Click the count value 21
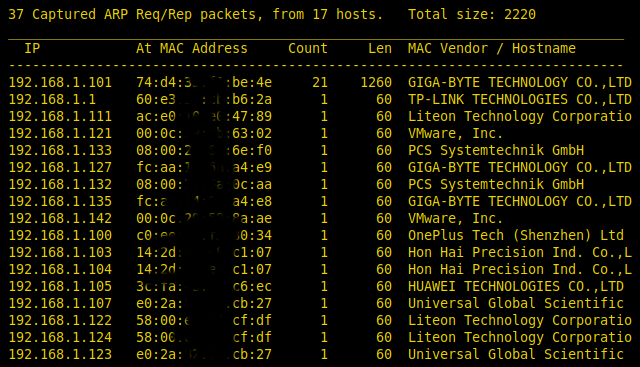Viewport: 640px width, 367px height. click(x=320, y=82)
